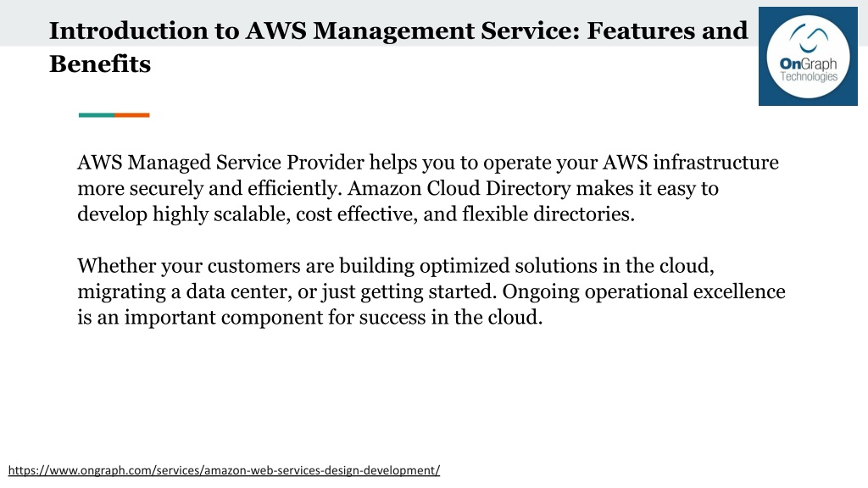
Task: Click the OnGraph Technologies logo
Action: (x=808, y=57)
